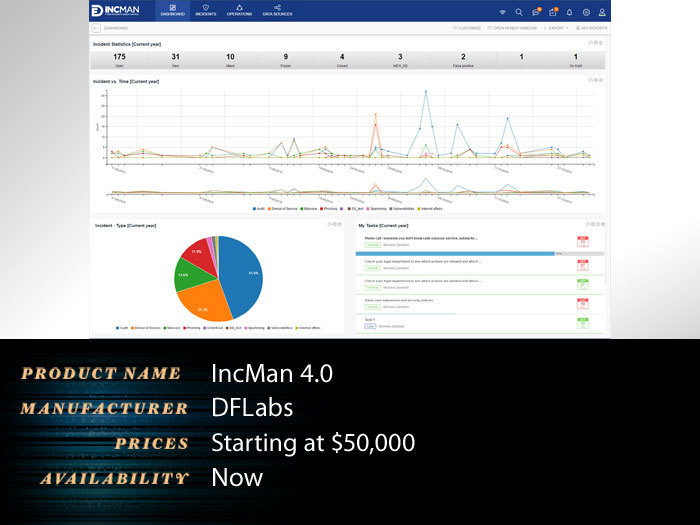Open the chat messages icon with badge
700x525 pixels.
coord(536,12)
